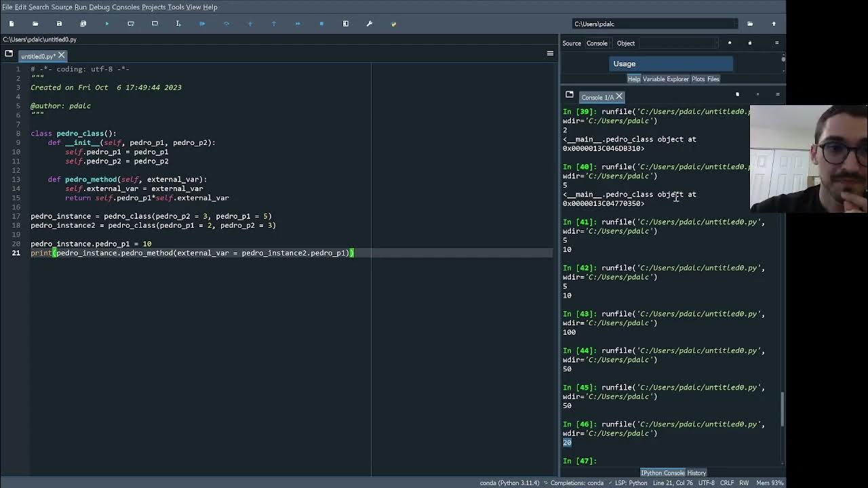This screenshot has width=868, height=488.
Task: Click CRLF line ending indicator
Action: [726, 483]
